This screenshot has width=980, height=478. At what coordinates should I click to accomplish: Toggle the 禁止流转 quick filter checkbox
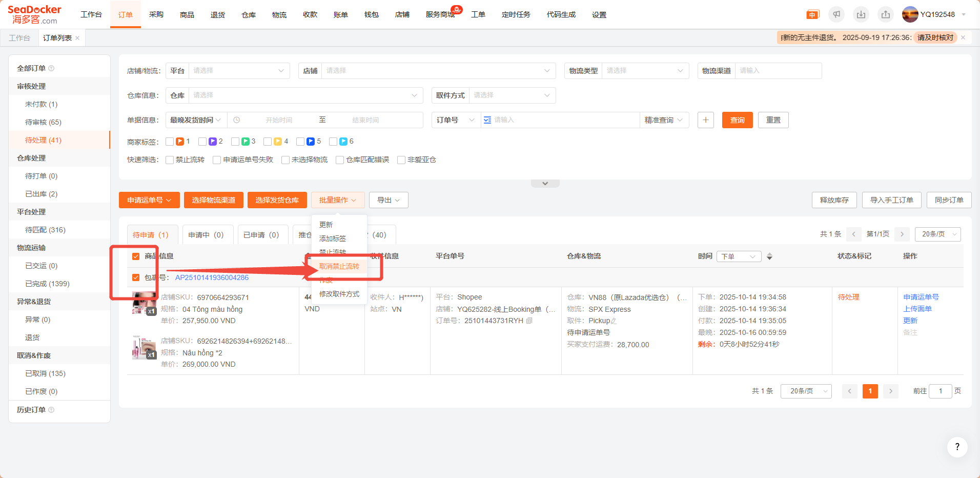(x=170, y=160)
